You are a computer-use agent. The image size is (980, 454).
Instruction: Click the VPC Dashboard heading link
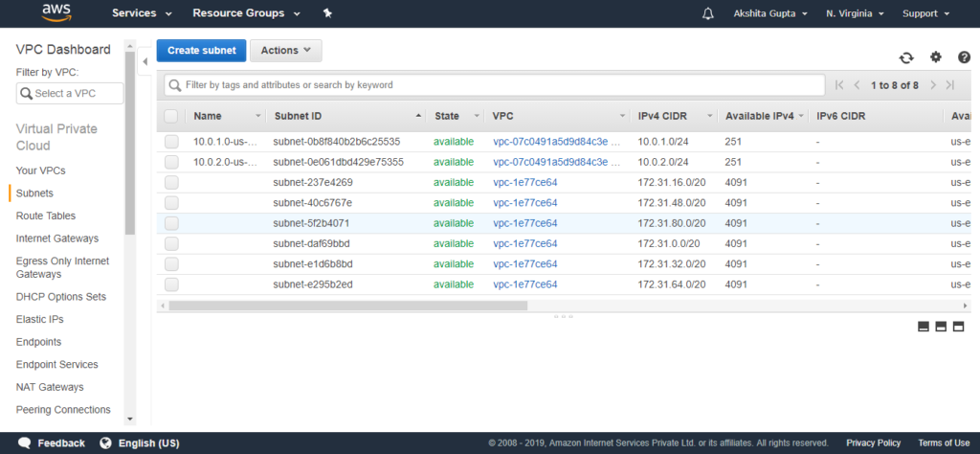(x=63, y=50)
